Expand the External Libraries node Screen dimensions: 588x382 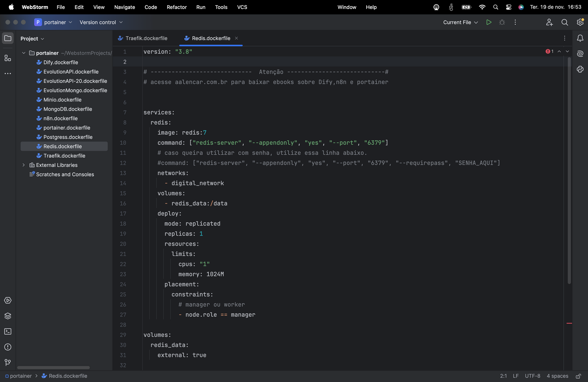click(23, 165)
